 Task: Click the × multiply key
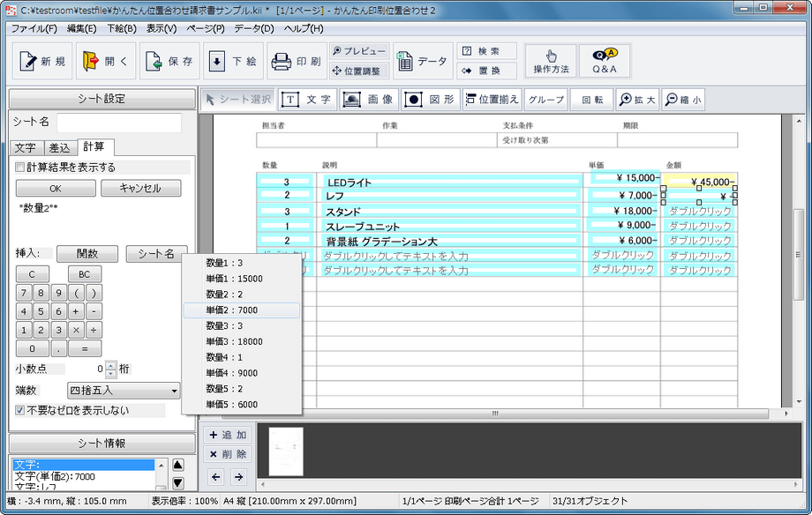tap(76, 330)
